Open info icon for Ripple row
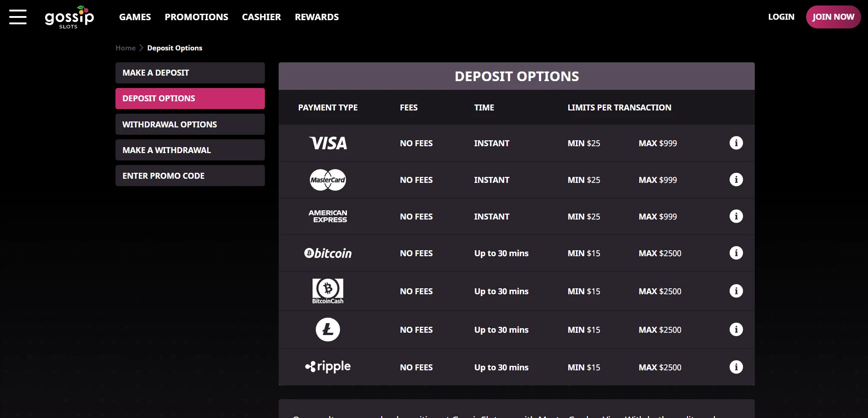This screenshot has height=418, width=868. 736,367
